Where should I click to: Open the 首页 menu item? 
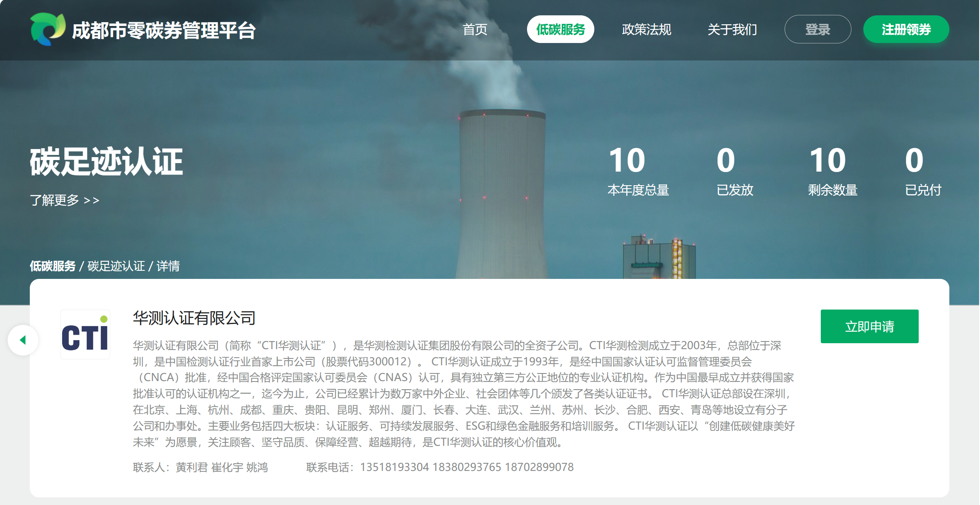coord(475,29)
